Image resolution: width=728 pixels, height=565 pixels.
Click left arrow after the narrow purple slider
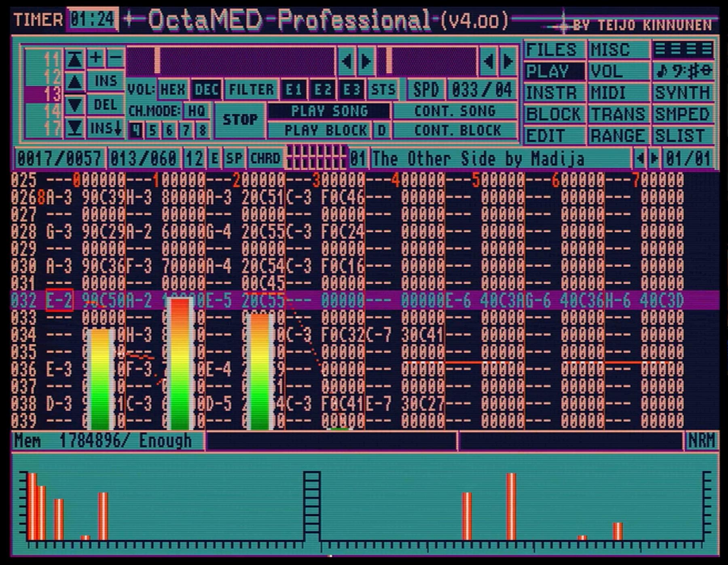click(x=488, y=61)
